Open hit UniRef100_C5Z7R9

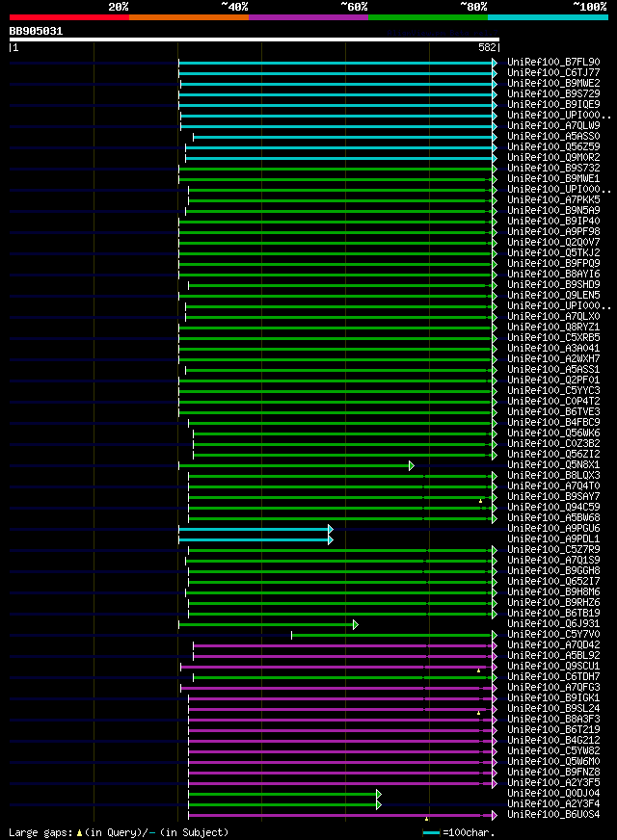(553, 550)
